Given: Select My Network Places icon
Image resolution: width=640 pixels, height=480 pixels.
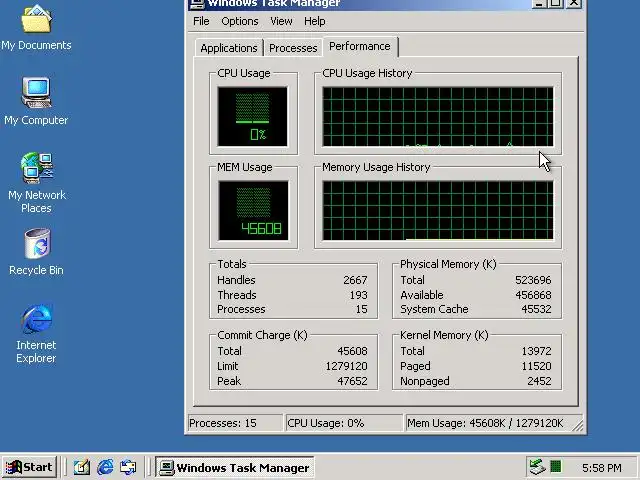Looking at the screenshot, I should click(36, 183).
